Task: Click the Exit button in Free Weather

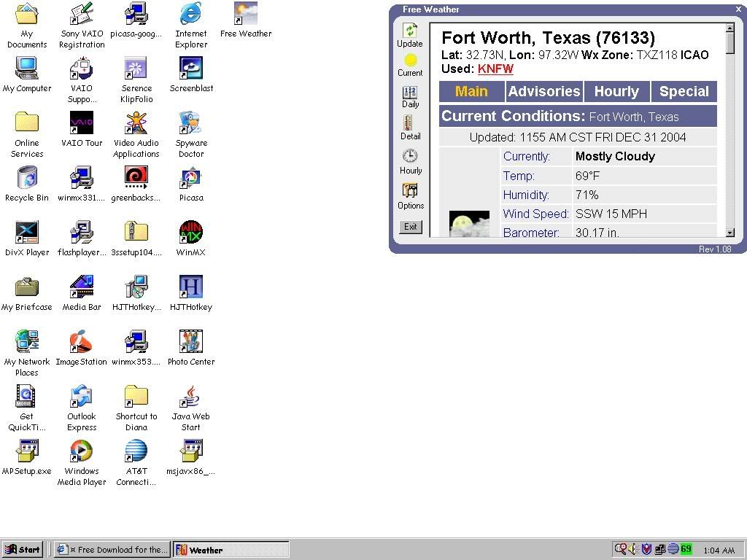Action: click(410, 227)
